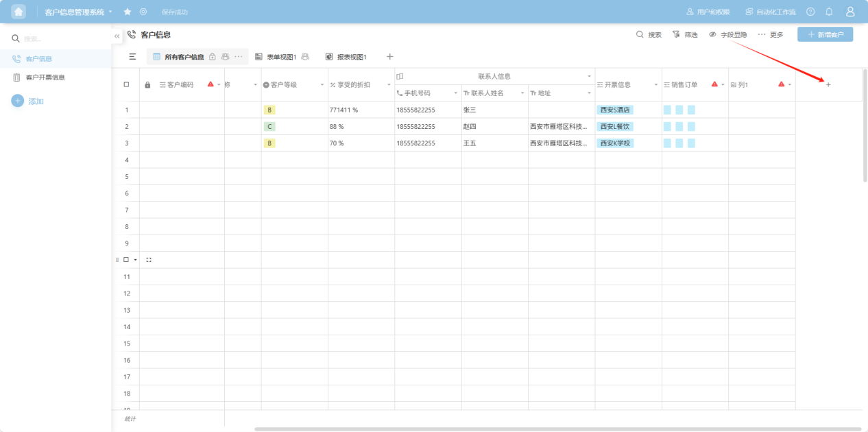This screenshot has height=432, width=868.
Task: Open the help question mark icon
Action: 810,12
